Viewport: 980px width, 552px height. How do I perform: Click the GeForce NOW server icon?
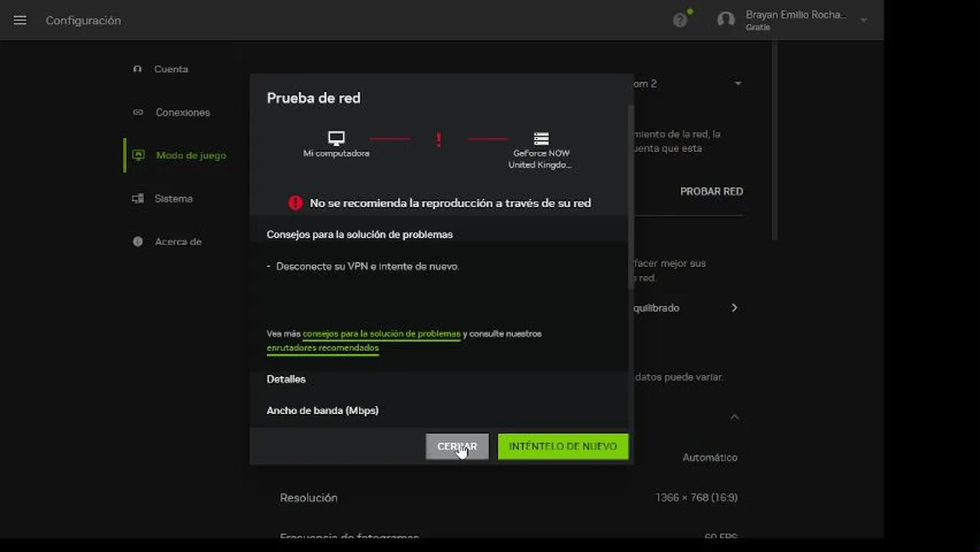click(x=541, y=139)
